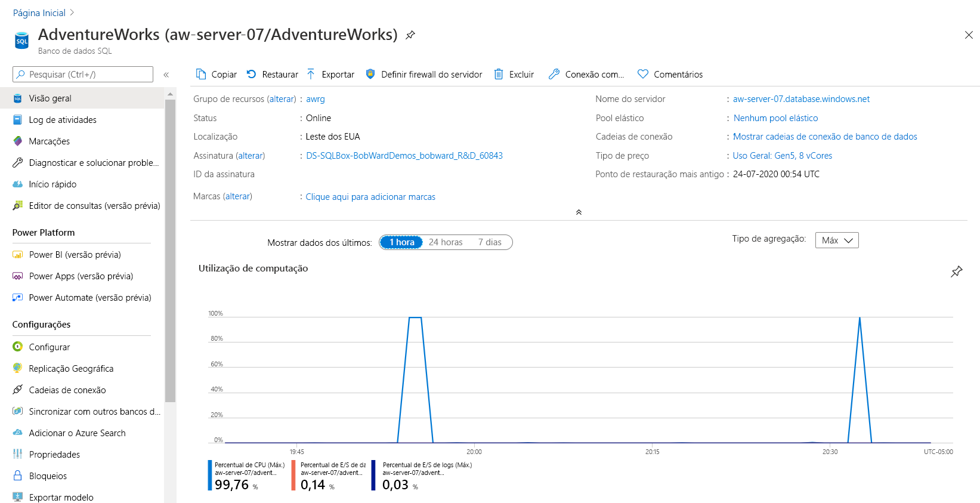Click the Editor de consultas icon
Image resolution: width=980 pixels, height=503 pixels.
coord(18,205)
